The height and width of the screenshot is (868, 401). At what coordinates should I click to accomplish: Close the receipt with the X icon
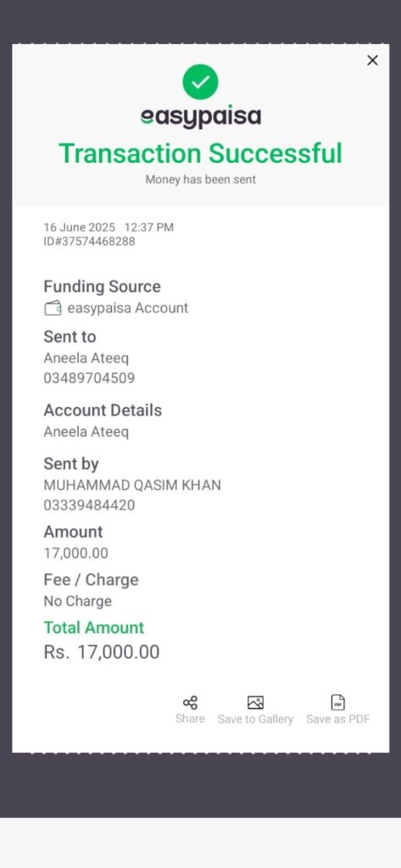(372, 60)
